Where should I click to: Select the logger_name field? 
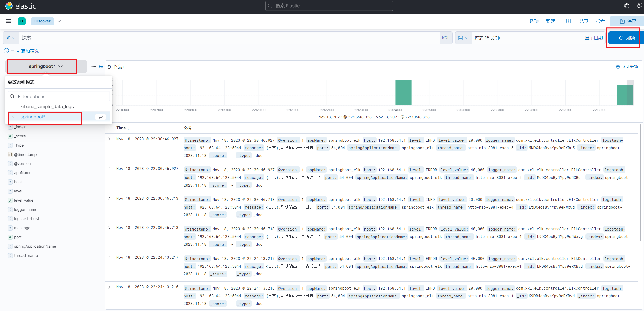click(26, 210)
